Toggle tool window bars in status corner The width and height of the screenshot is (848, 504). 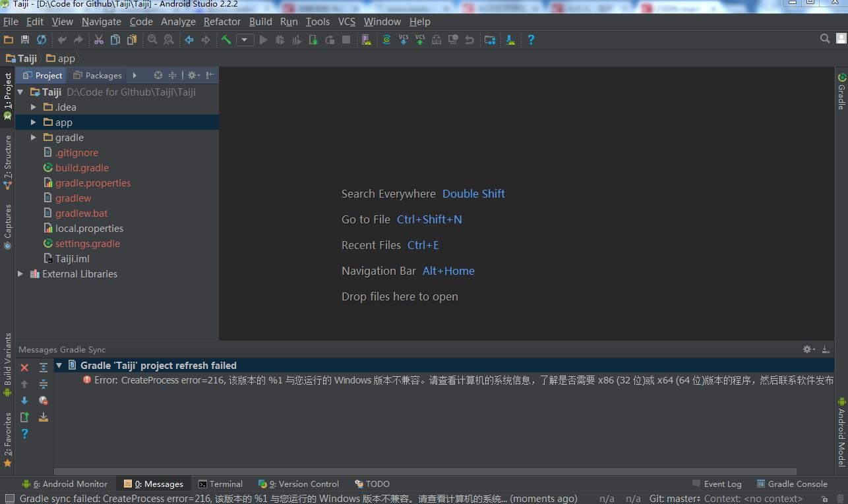[9, 499]
